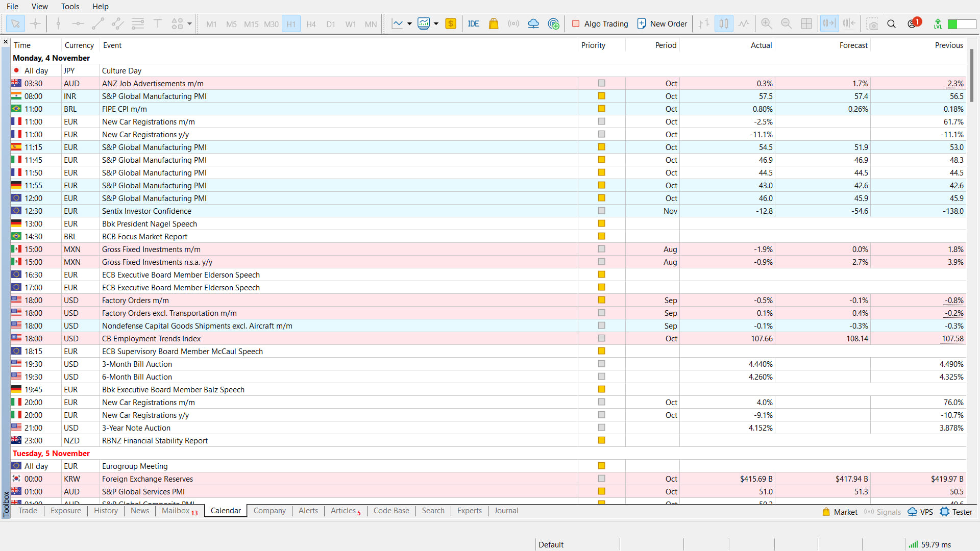Switch to the Code Base tab
Image resolution: width=980 pixels, height=551 pixels.
click(391, 511)
